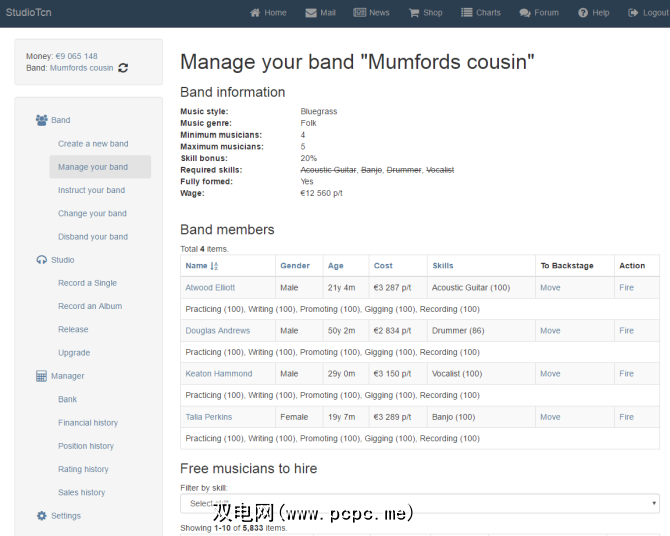Click the Logout arrow icon
The image size is (670, 536).
633,13
